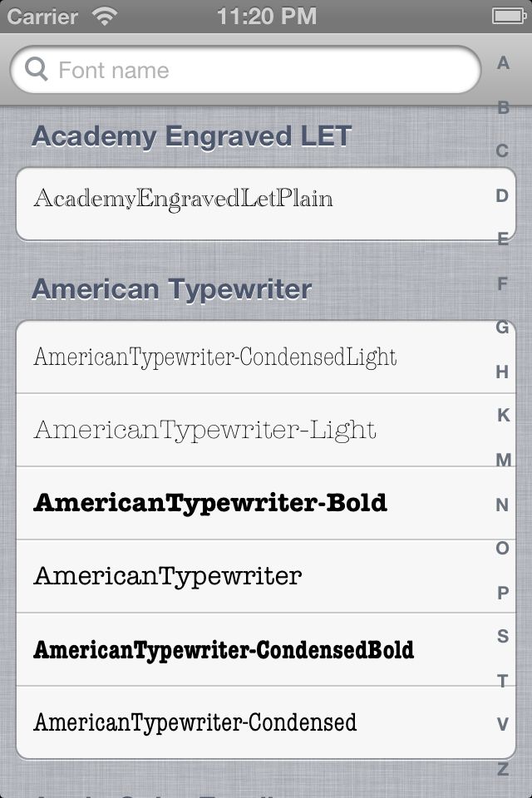The width and height of the screenshot is (532, 798).
Task: Jump to letter V in index
Action: pyautogui.click(x=502, y=724)
